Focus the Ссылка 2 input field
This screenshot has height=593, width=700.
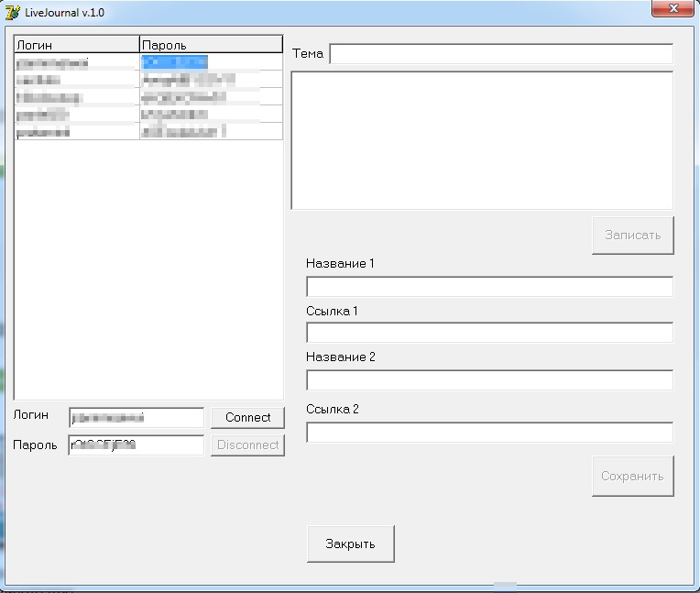pyautogui.click(x=490, y=433)
